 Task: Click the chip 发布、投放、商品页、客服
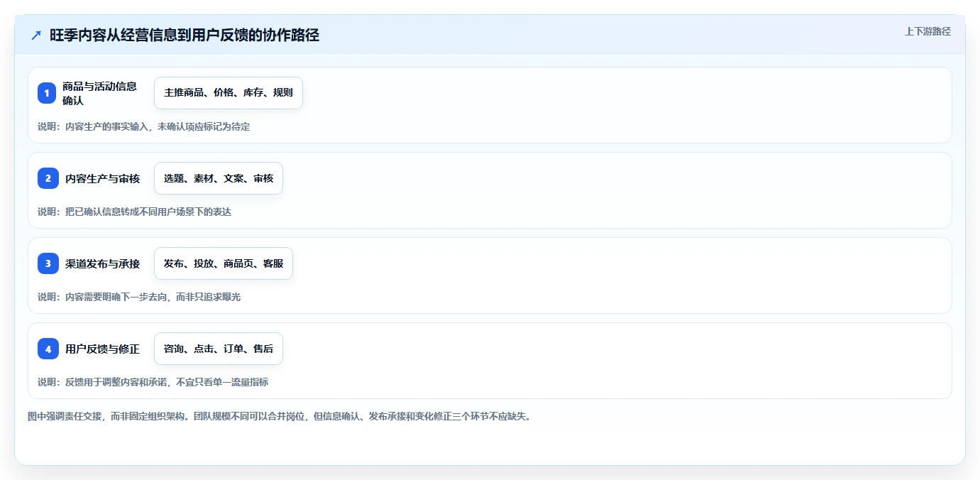tap(224, 263)
